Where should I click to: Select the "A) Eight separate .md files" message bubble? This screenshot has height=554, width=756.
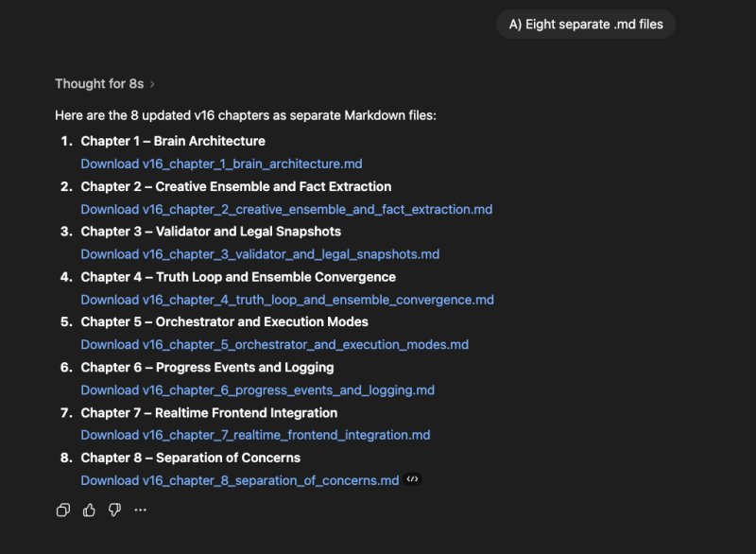pos(585,25)
